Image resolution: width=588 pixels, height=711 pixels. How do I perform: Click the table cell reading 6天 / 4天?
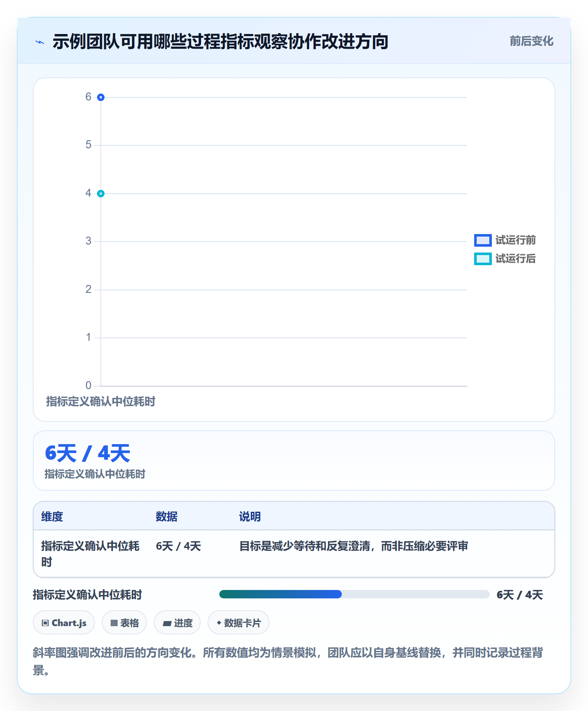178,546
